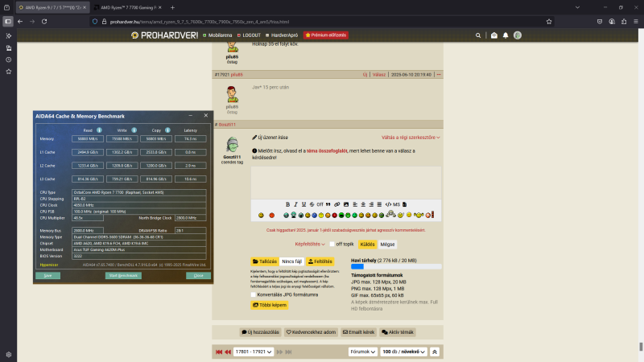The width and height of the screenshot is (644, 362).
Task: Click Save in AIDA64 window
Action: (47, 275)
